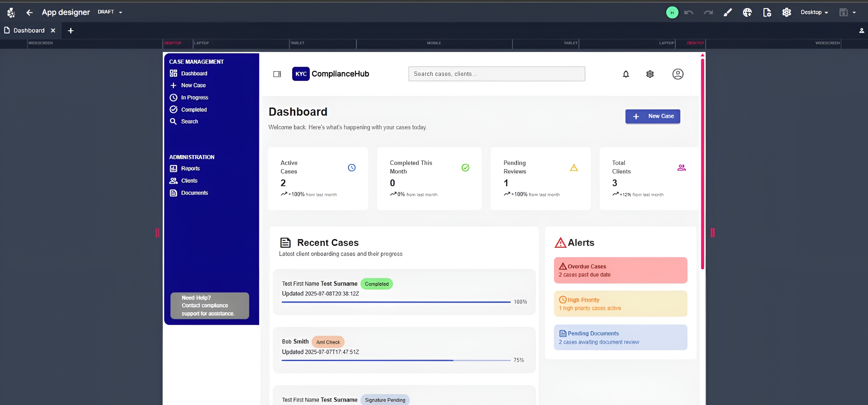Click the page settings document icon
This screenshot has width=868, height=405.
(767, 12)
